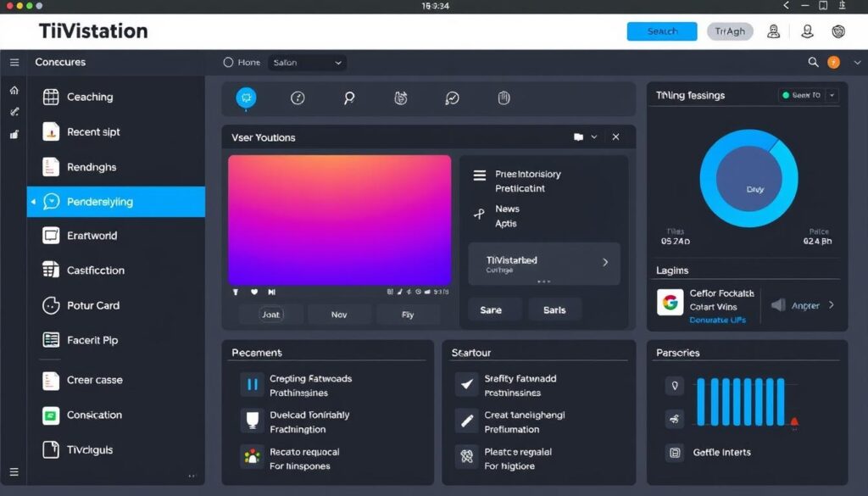Toggle the Srefity Fatwadd checkmark in Seartour
Image resolution: width=868 pixels, height=496 pixels.
[465, 384]
